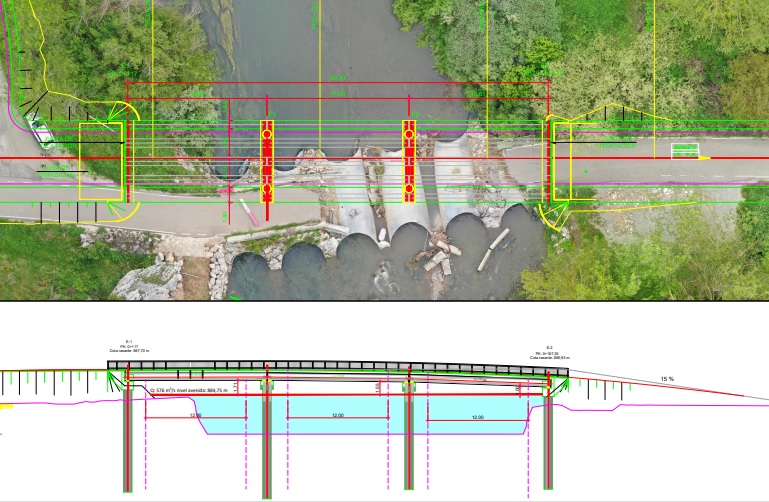Select the middle span 12.00 dimension
769x502 pixels.
[337, 416]
